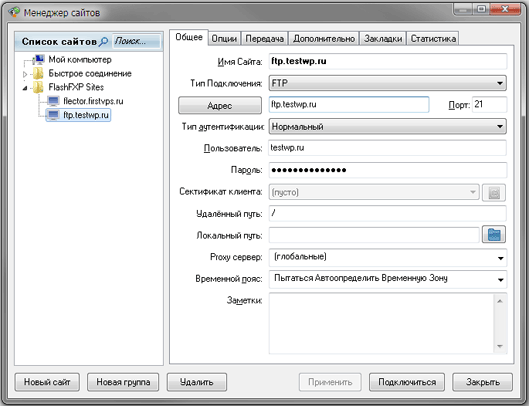Switch to the Передача tab
The width and height of the screenshot is (529, 406).
tap(264, 39)
